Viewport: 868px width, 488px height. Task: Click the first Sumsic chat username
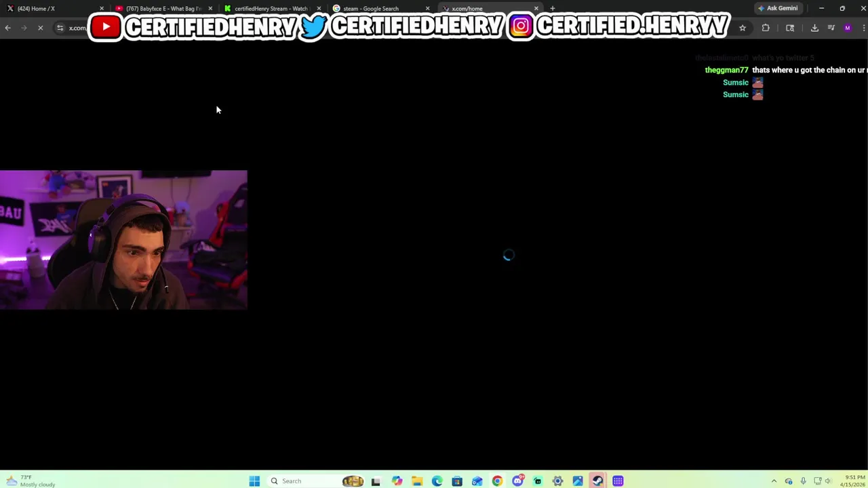coord(735,83)
